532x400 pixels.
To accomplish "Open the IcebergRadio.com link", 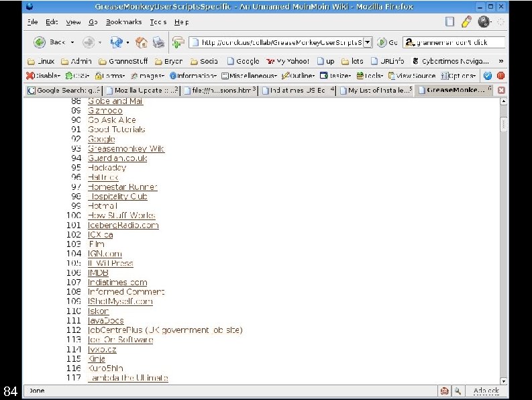I will (123, 225).
